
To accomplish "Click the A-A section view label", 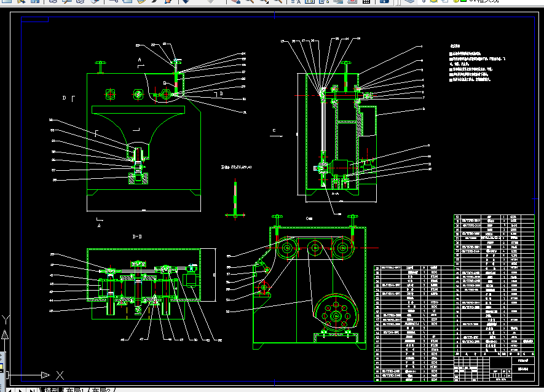I will [x=335, y=194].
